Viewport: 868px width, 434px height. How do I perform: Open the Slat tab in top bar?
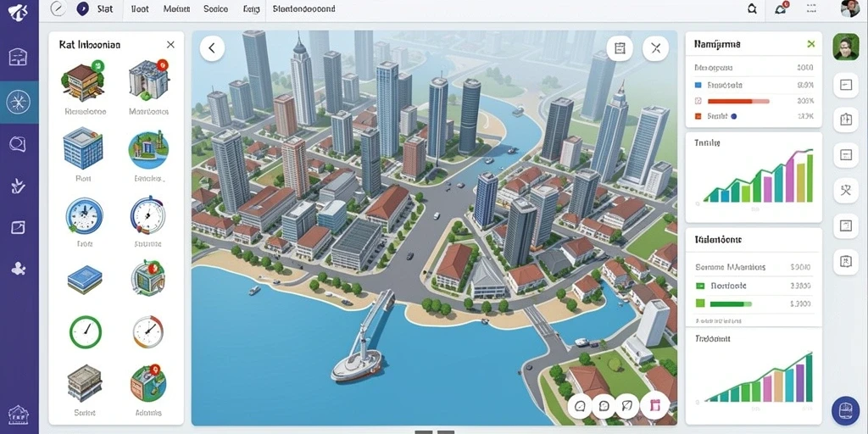coord(104,8)
